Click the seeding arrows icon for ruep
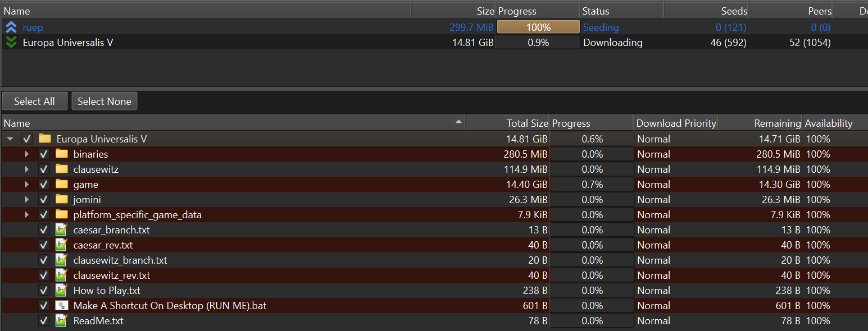 click(11, 27)
